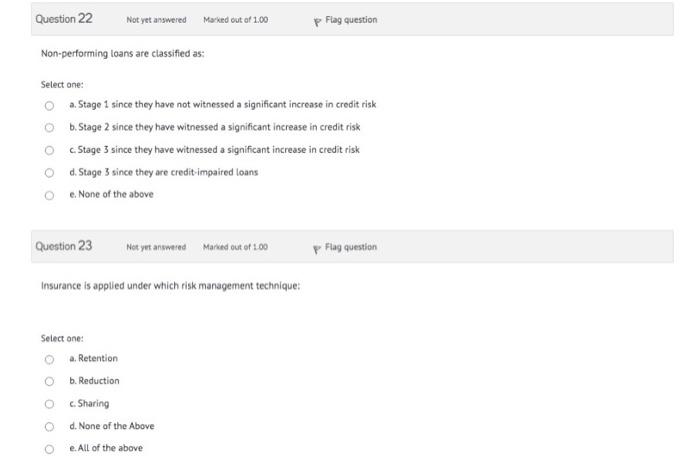Viewport: 700px width, 475px height.
Task: Click the Question 23 header label
Action: point(64,246)
